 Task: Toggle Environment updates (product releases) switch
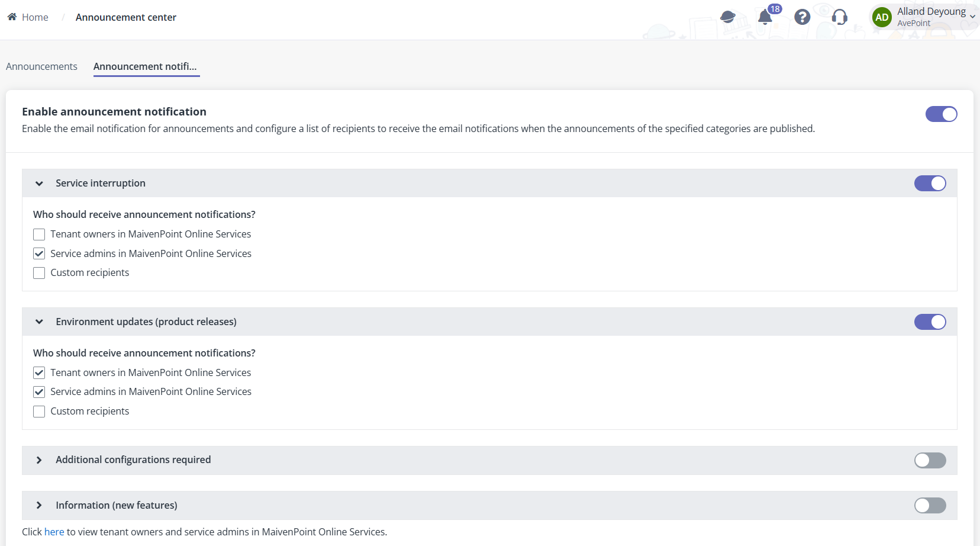point(930,322)
